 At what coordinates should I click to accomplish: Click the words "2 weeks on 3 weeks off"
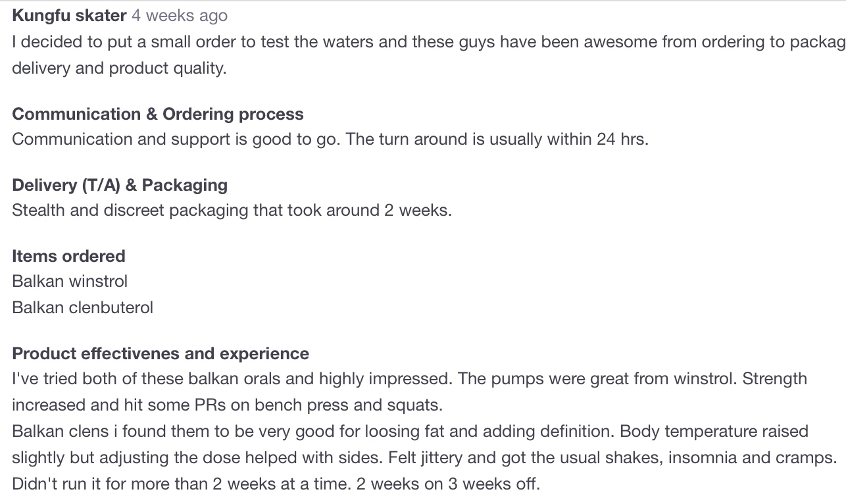point(447,484)
